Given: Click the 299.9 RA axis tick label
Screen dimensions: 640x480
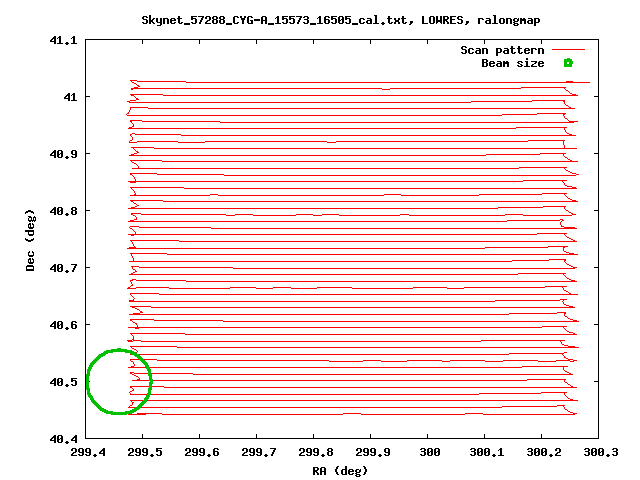Looking at the screenshot, I should tap(373, 452).
